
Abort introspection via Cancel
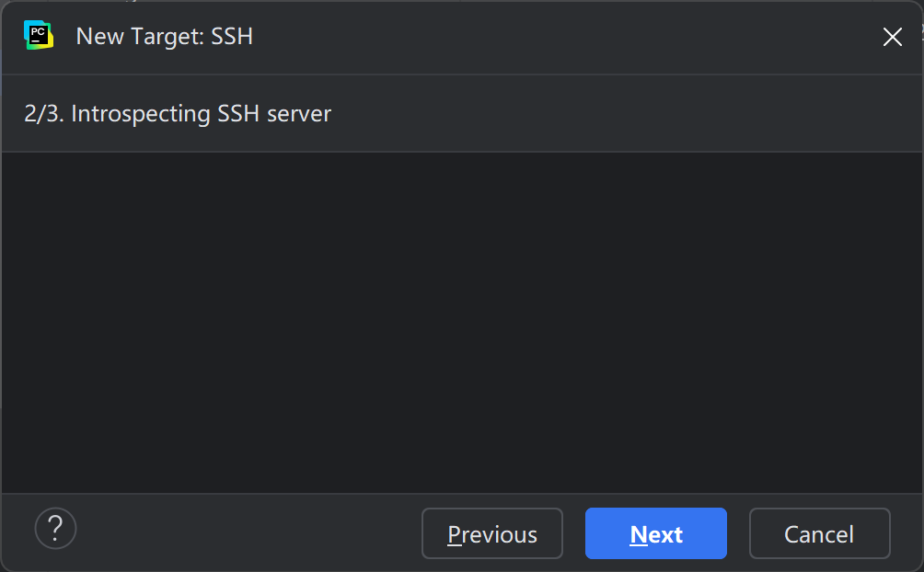point(819,533)
